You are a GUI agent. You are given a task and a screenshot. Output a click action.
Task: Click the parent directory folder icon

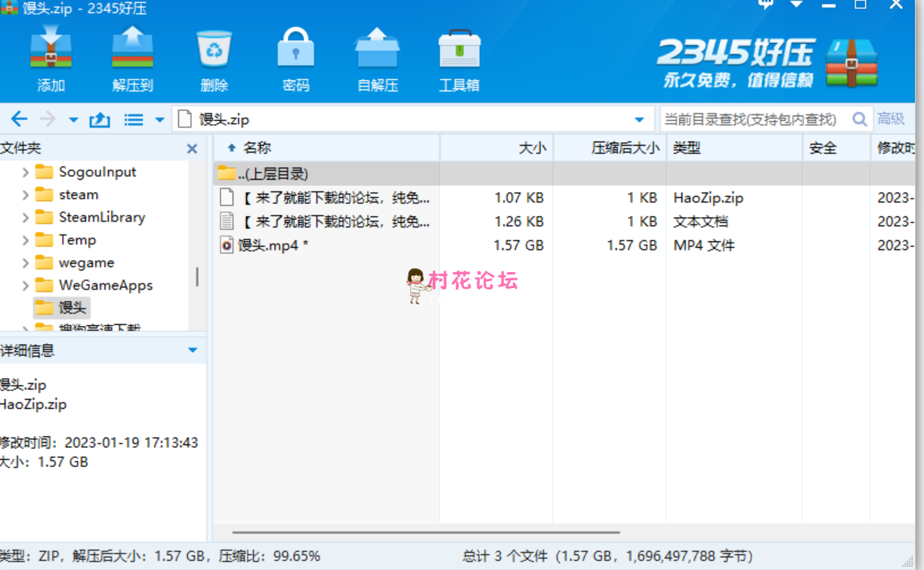pos(227,173)
